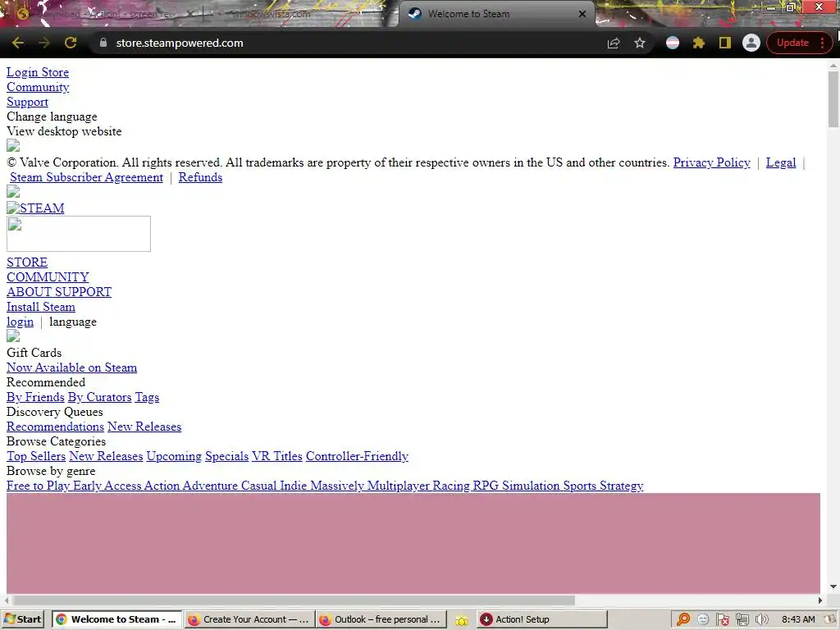Open the Support link above Change language

click(x=27, y=102)
